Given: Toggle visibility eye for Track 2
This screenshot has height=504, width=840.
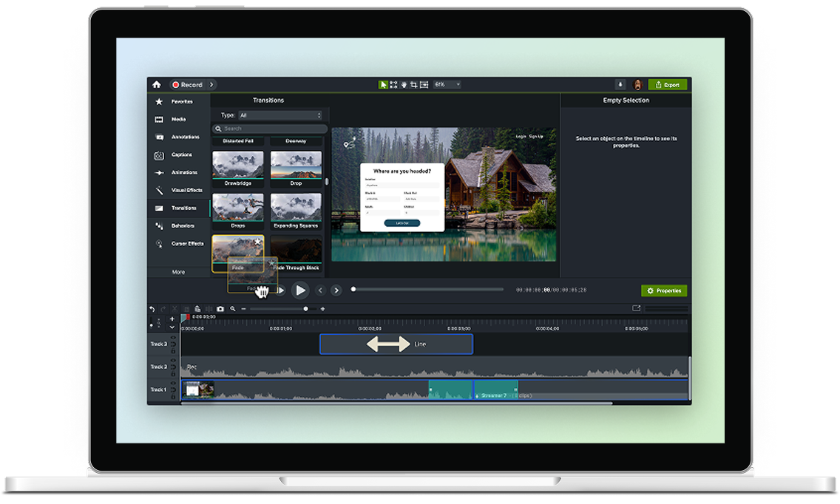Looking at the screenshot, I should pyautogui.click(x=173, y=361).
